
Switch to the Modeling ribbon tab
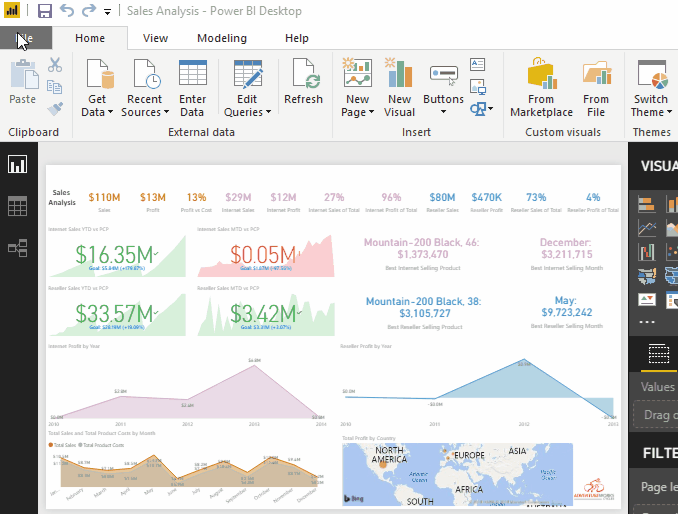[222, 38]
